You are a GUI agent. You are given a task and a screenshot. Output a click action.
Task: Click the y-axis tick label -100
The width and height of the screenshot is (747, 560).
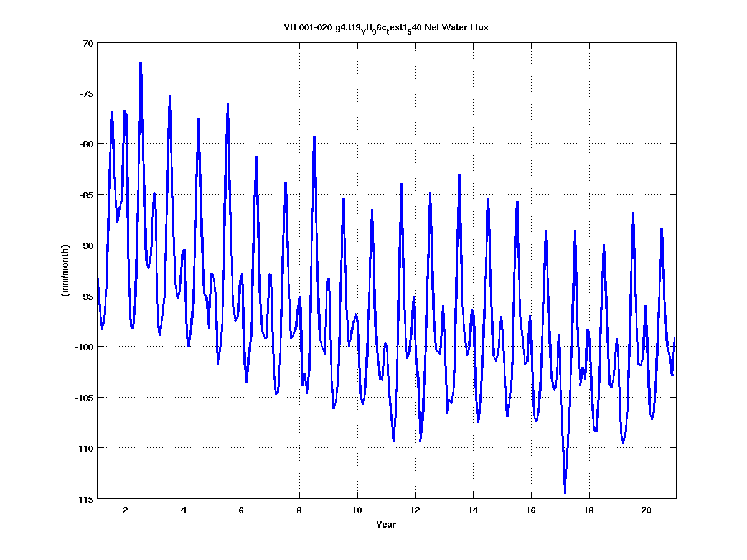click(84, 347)
